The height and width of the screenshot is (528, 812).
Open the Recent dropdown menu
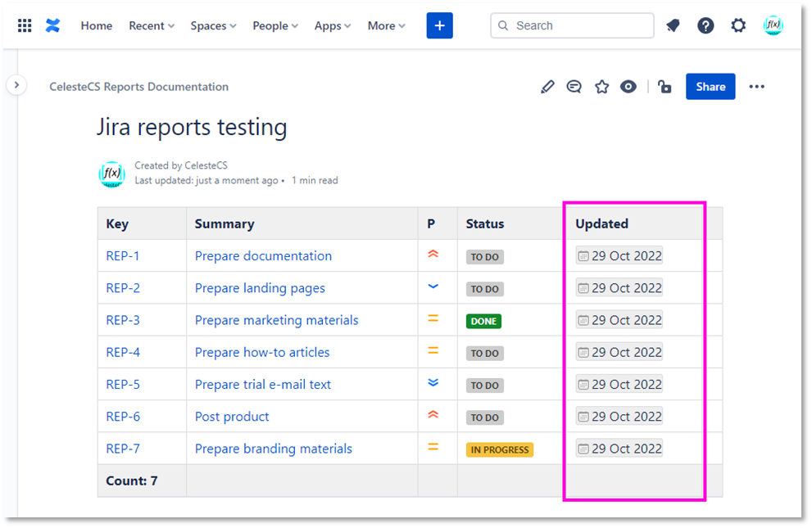[152, 25]
